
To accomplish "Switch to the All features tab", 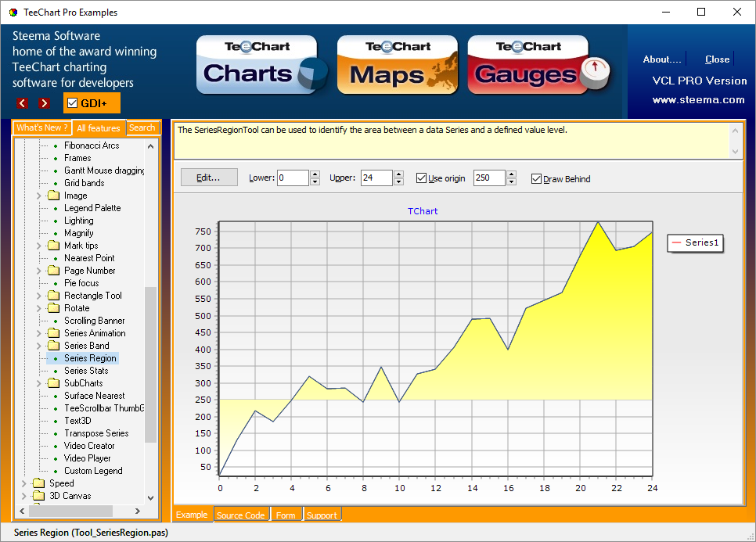I will click(x=99, y=128).
